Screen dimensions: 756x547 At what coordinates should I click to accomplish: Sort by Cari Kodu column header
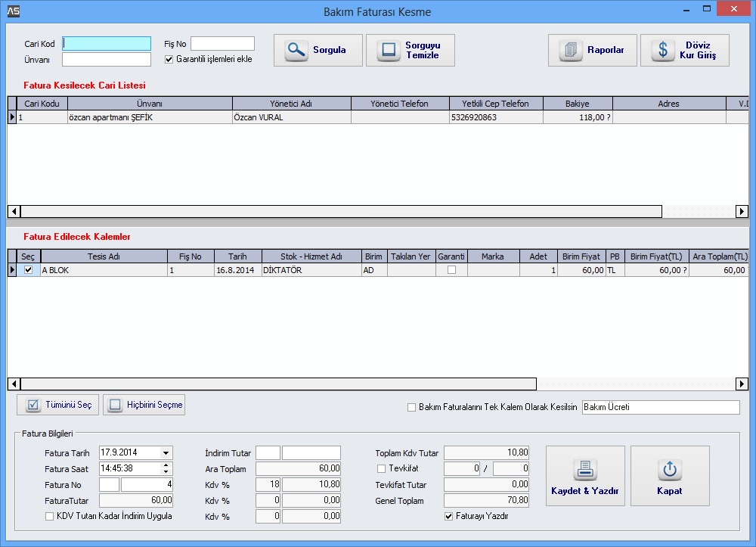click(42, 104)
